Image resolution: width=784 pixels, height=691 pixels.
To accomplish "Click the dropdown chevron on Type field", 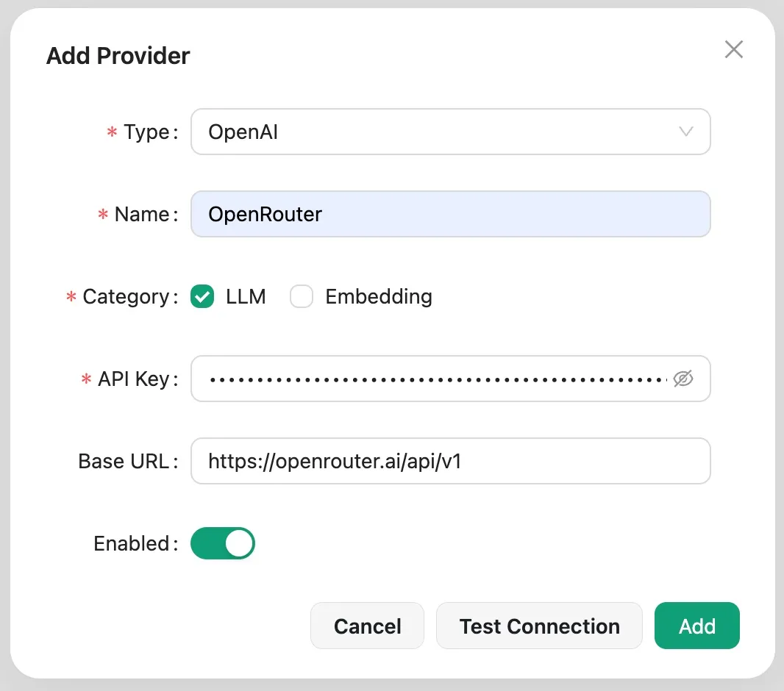I will tap(685, 132).
